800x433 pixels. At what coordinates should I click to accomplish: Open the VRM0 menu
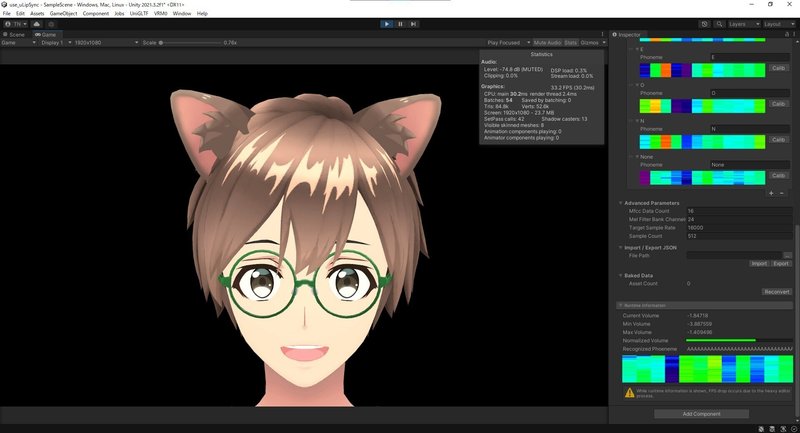(x=161, y=14)
